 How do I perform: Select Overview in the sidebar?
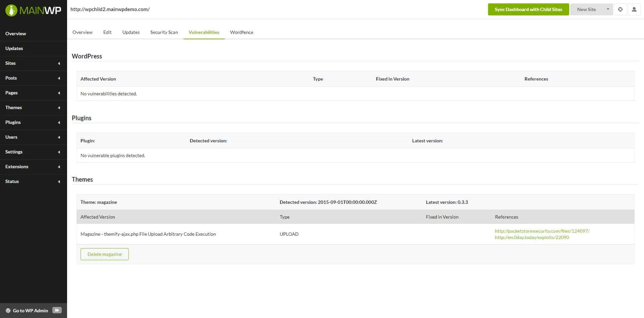click(15, 34)
